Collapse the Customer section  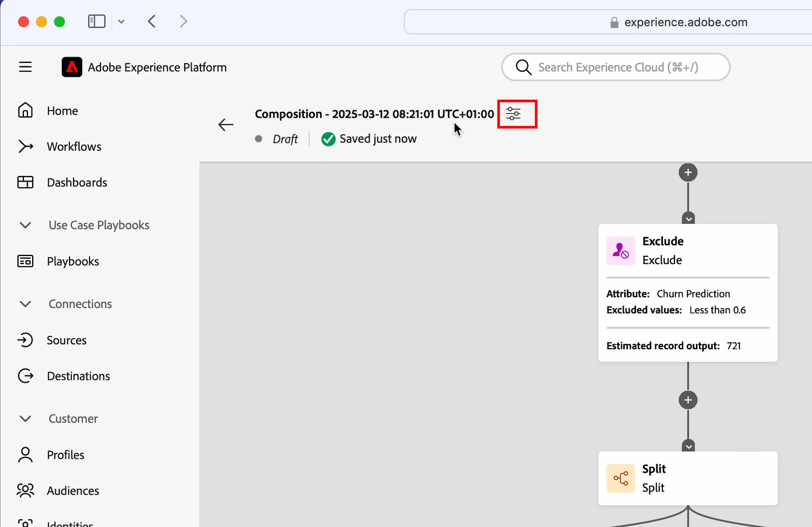point(25,418)
